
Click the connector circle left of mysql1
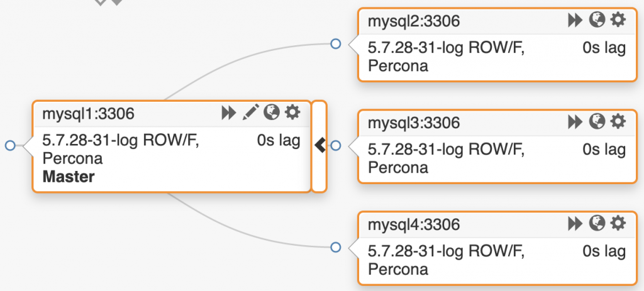pyautogui.click(x=10, y=146)
